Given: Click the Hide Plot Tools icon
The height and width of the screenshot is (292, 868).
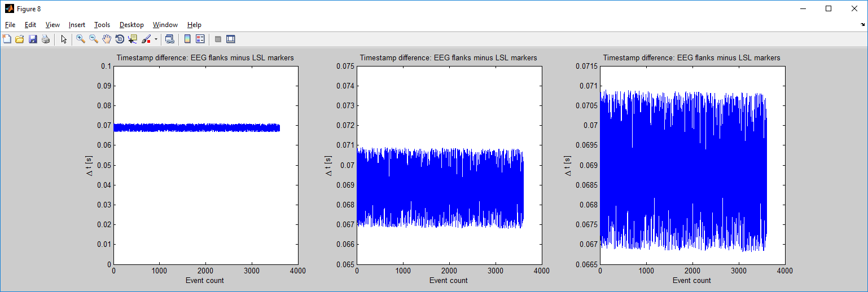Looking at the screenshot, I should pos(218,39).
